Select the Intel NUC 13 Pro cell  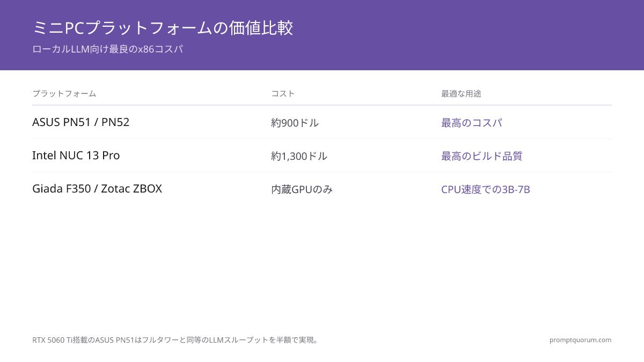[x=76, y=156]
